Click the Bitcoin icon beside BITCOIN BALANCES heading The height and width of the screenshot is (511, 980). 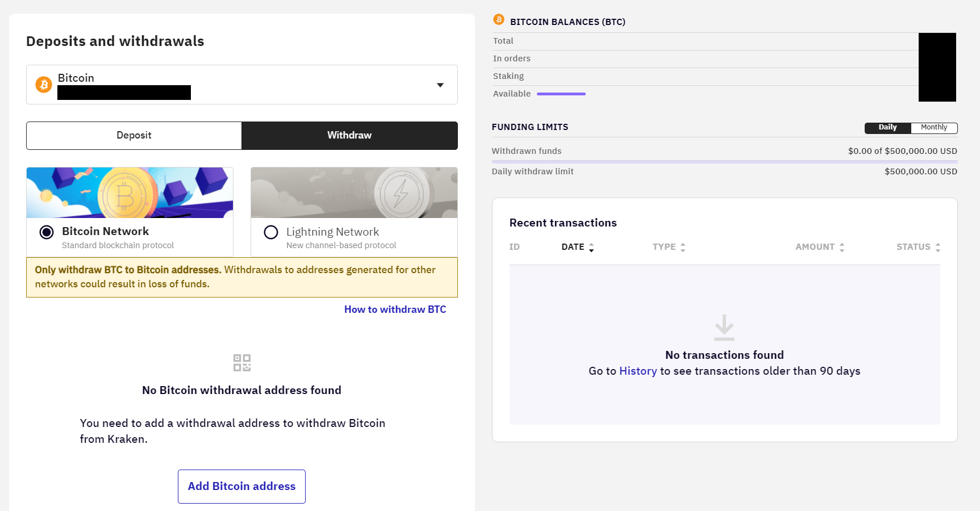click(499, 19)
